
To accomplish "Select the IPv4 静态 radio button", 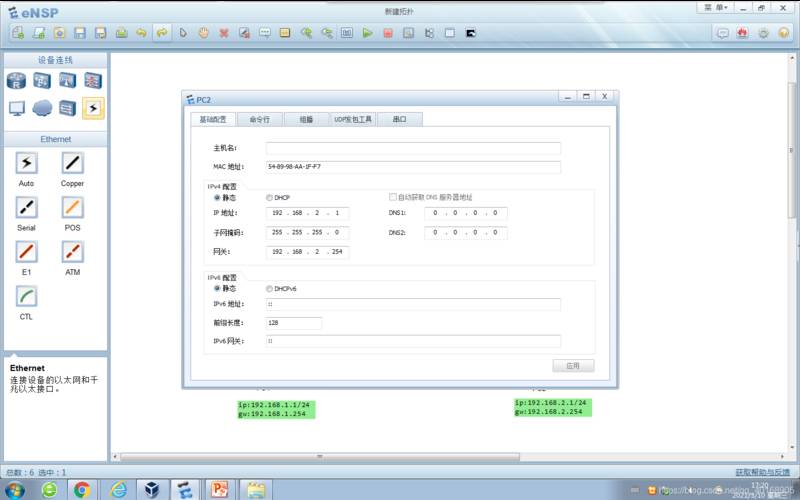I will (217, 197).
